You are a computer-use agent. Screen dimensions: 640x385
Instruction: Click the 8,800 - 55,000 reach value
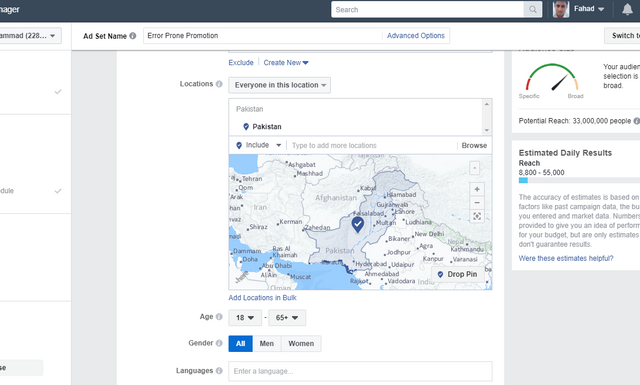pos(541,172)
